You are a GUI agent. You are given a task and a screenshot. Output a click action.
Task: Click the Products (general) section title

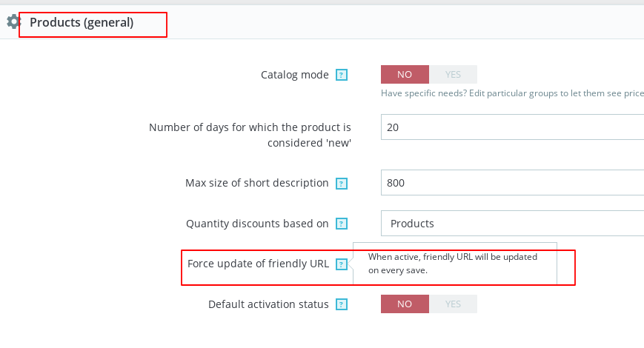[x=82, y=22]
